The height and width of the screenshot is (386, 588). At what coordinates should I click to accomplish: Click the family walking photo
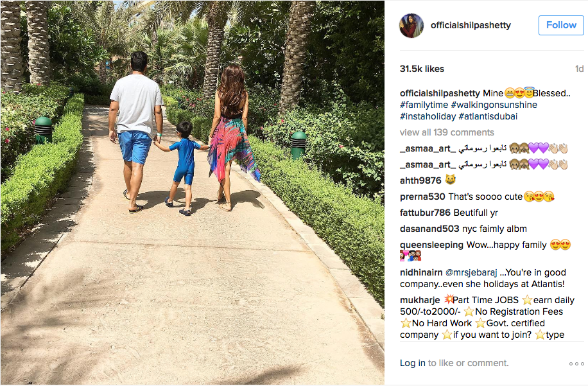pyautogui.click(x=193, y=193)
